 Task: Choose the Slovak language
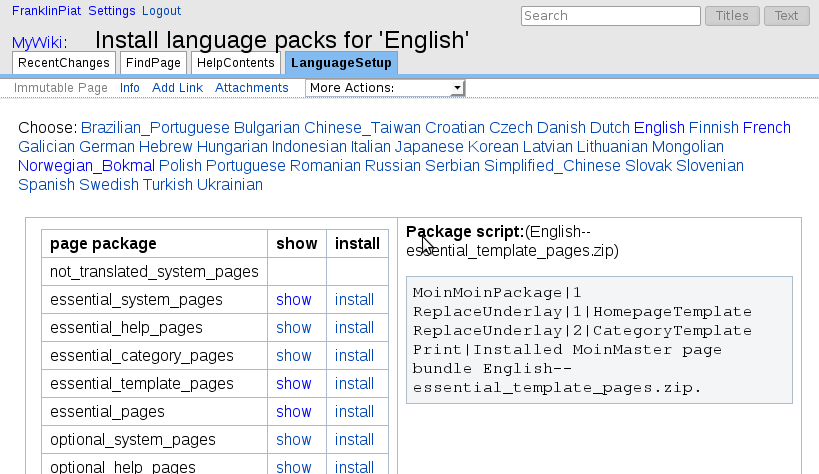point(648,166)
